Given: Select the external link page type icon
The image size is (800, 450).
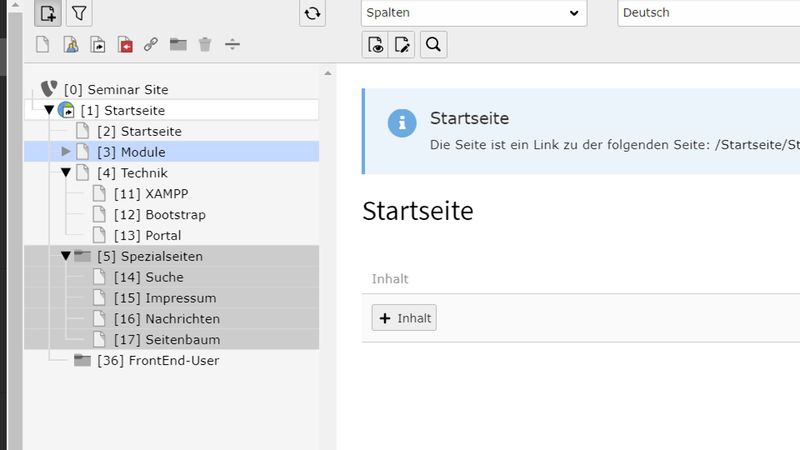Looking at the screenshot, I should pyautogui.click(x=151, y=44).
